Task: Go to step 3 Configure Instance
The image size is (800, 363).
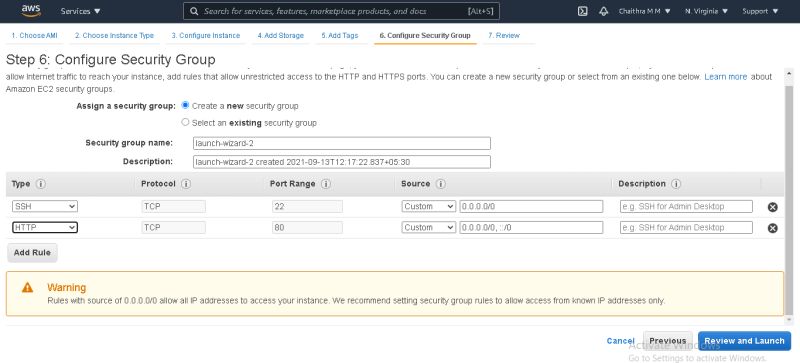Action: tap(206, 36)
